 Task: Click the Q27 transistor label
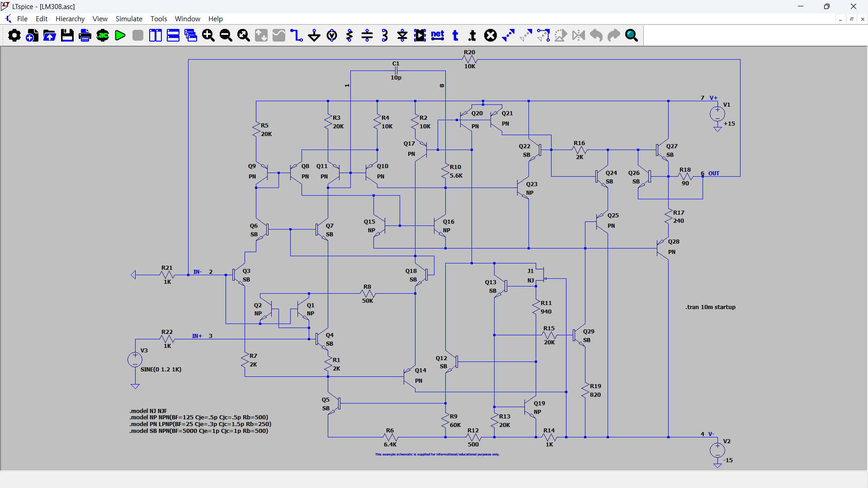(x=672, y=146)
